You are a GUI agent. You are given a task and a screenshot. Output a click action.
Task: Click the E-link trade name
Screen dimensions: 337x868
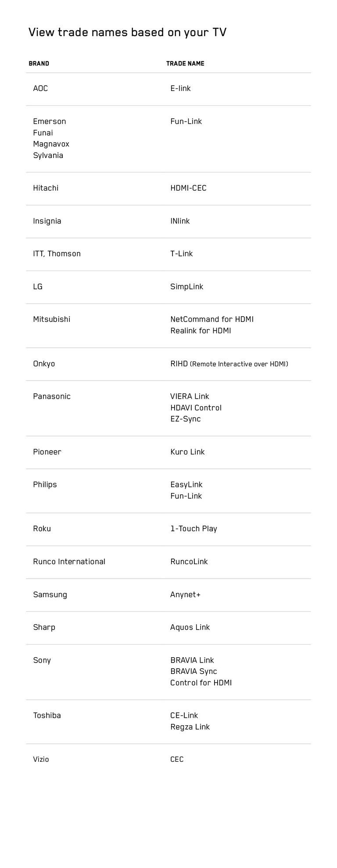(x=180, y=89)
